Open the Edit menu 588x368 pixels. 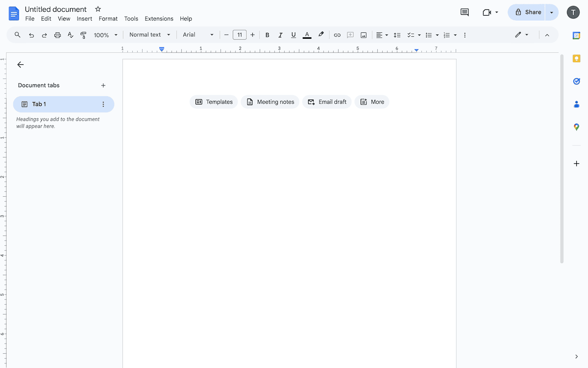point(46,19)
